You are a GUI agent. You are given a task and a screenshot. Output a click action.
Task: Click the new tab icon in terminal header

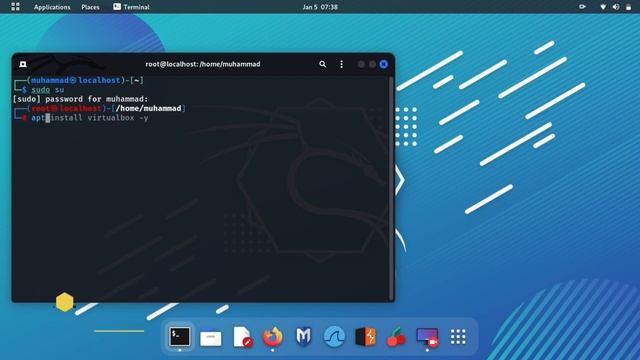coord(23,64)
